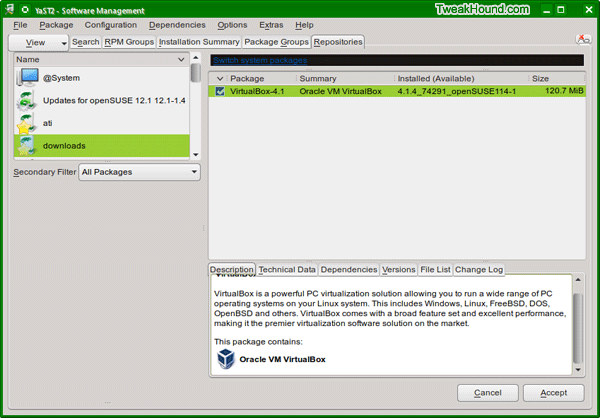Click the repository list scroll down arrow
600x418 pixels.
click(x=196, y=155)
